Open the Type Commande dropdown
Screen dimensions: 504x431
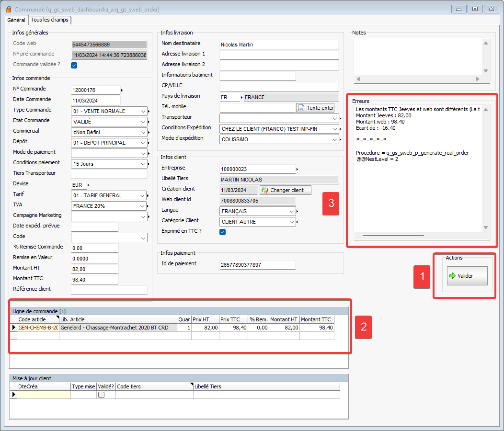coord(143,111)
